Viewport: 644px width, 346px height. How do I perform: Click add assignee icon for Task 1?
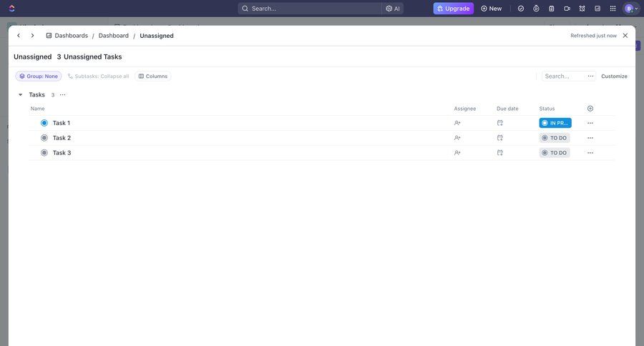pyautogui.click(x=457, y=123)
